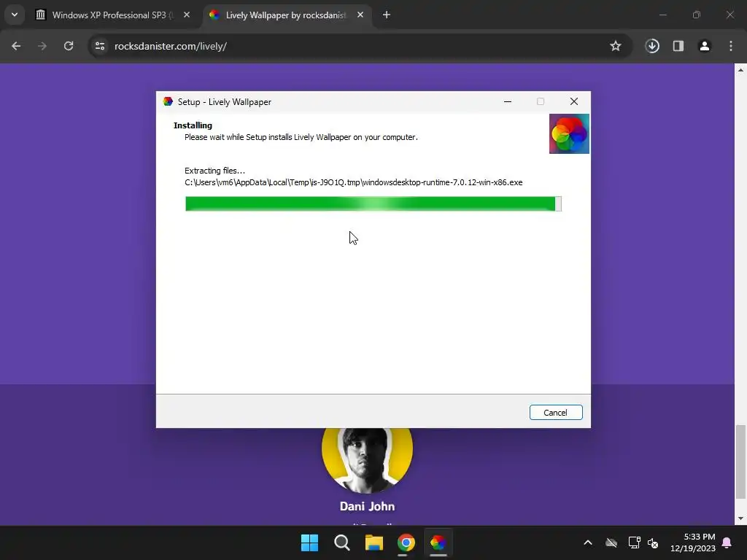
Task: Toggle the Chrome side panel
Action: click(678, 46)
